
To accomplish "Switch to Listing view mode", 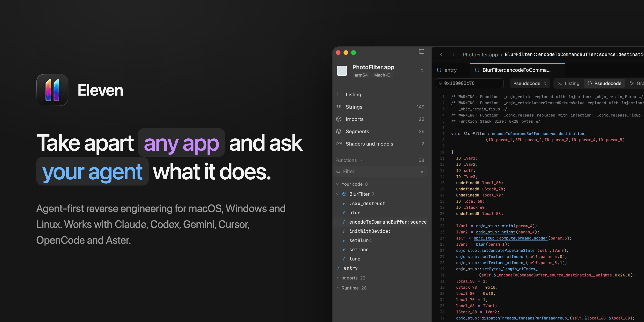I will (x=569, y=84).
